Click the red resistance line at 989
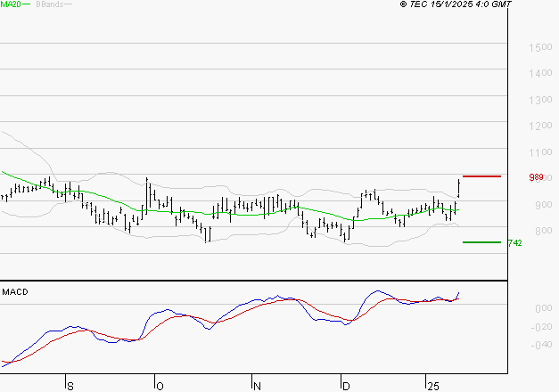 [x=481, y=176]
